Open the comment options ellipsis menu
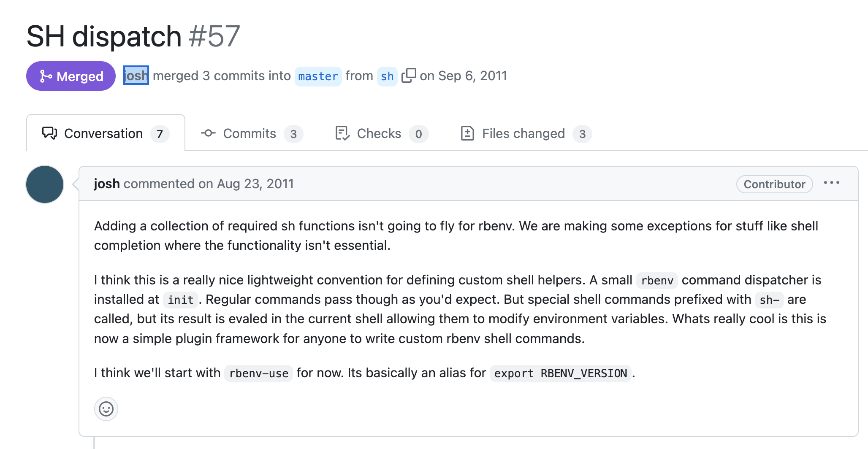 pos(831,183)
